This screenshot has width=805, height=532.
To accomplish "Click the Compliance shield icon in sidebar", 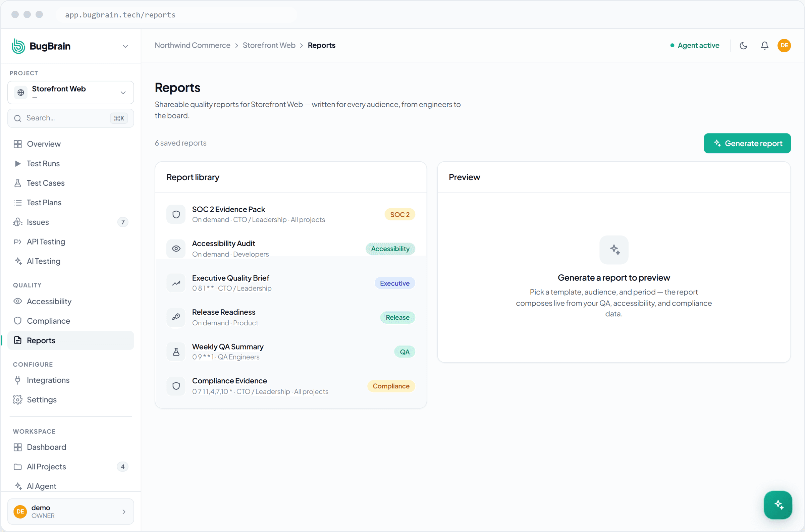I will click(x=18, y=321).
